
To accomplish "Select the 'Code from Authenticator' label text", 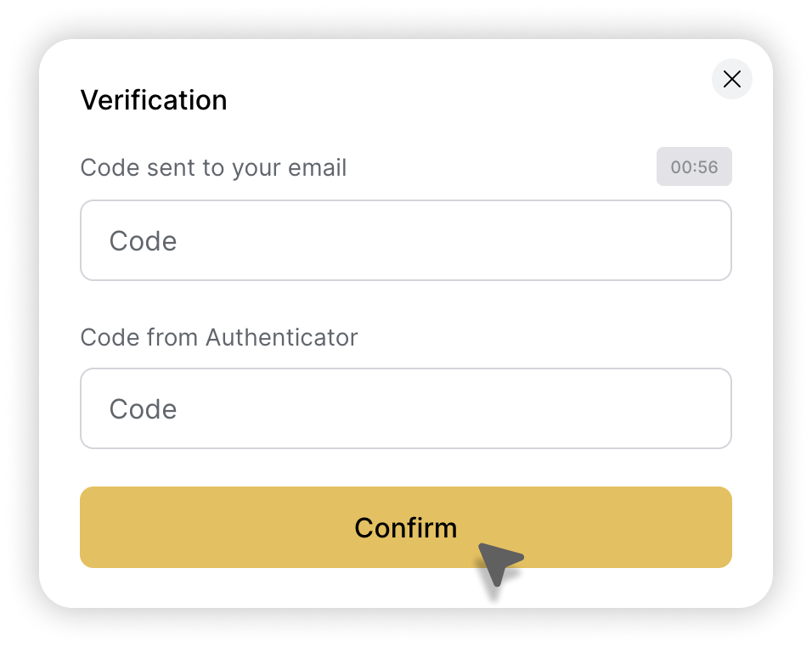I will coord(219,337).
